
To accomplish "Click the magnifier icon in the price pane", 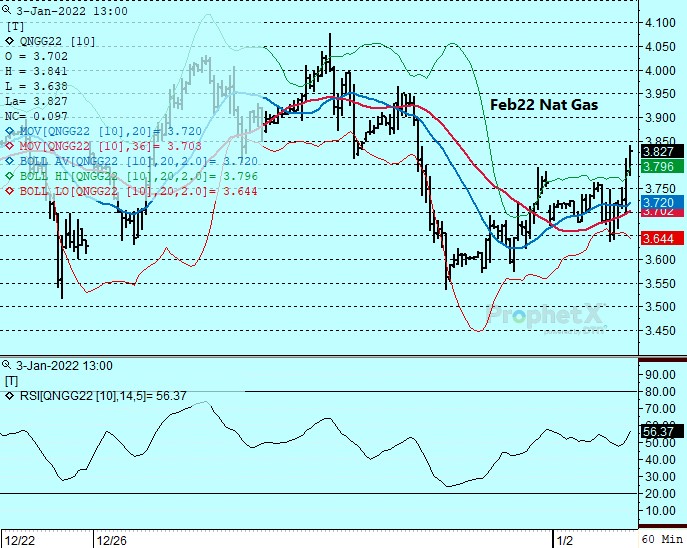I will click(x=8, y=10).
